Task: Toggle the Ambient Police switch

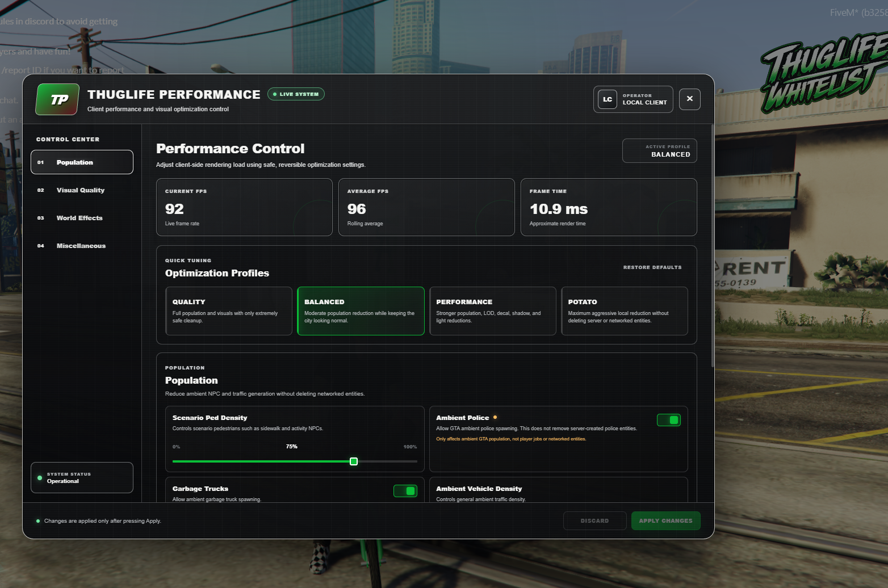Action: coord(669,420)
